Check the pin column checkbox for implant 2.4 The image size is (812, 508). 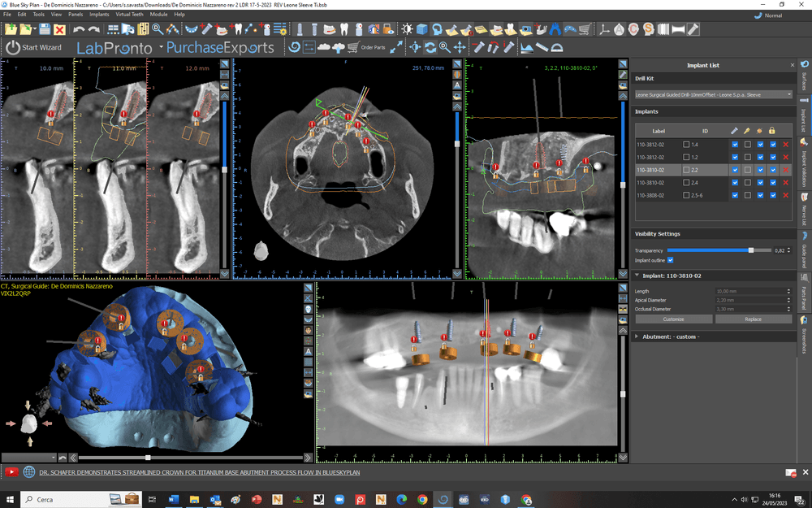tap(747, 182)
